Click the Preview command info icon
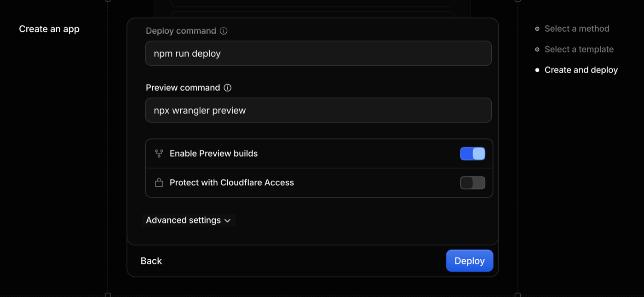The image size is (644, 297). coord(227,88)
